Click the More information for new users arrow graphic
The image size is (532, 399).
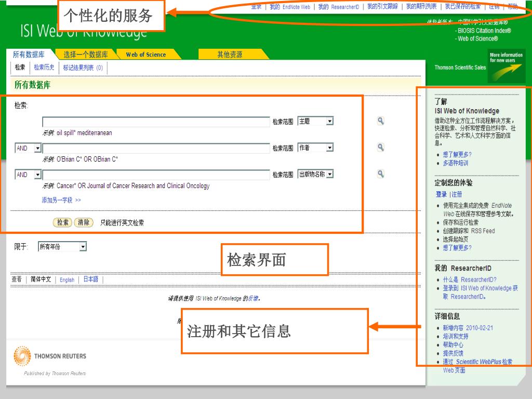[507, 66]
